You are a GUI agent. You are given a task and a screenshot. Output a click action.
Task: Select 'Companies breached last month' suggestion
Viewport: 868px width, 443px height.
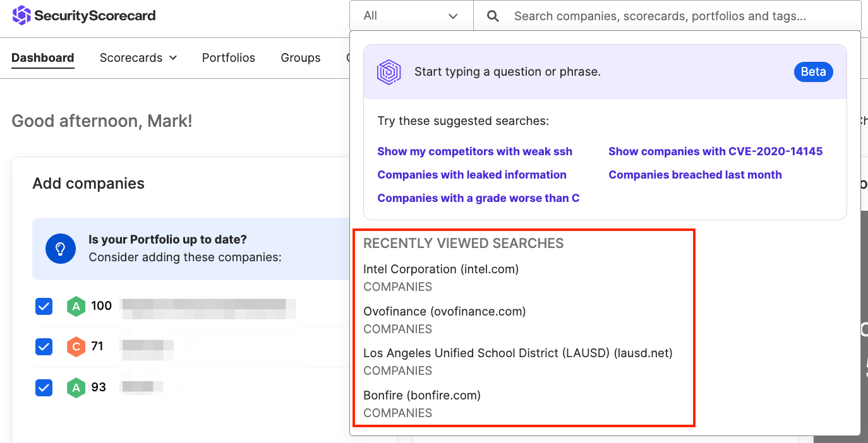696,175
